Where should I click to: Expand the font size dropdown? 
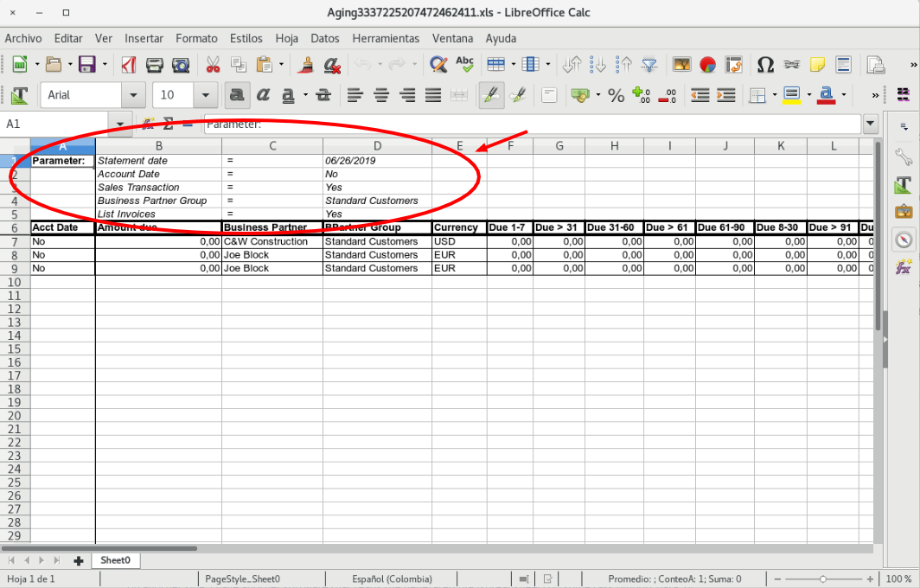(206, 95)
